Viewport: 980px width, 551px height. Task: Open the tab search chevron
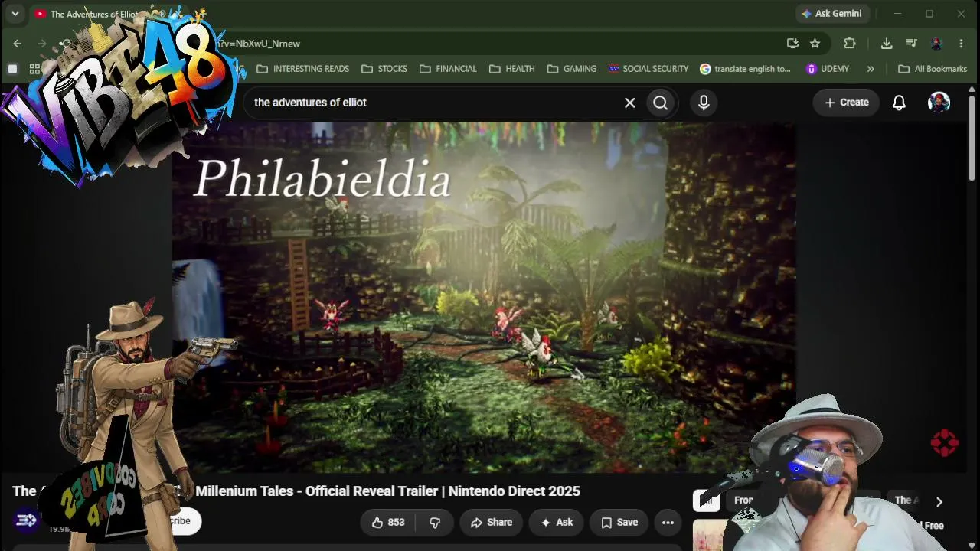click(x=15, y=14)
